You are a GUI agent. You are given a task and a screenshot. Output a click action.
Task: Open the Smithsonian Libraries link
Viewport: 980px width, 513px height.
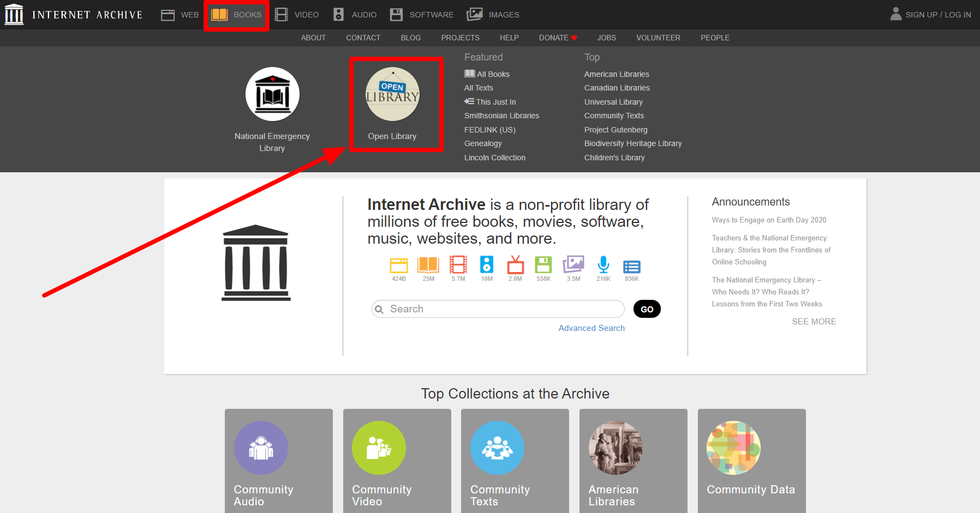coord(501,116)
